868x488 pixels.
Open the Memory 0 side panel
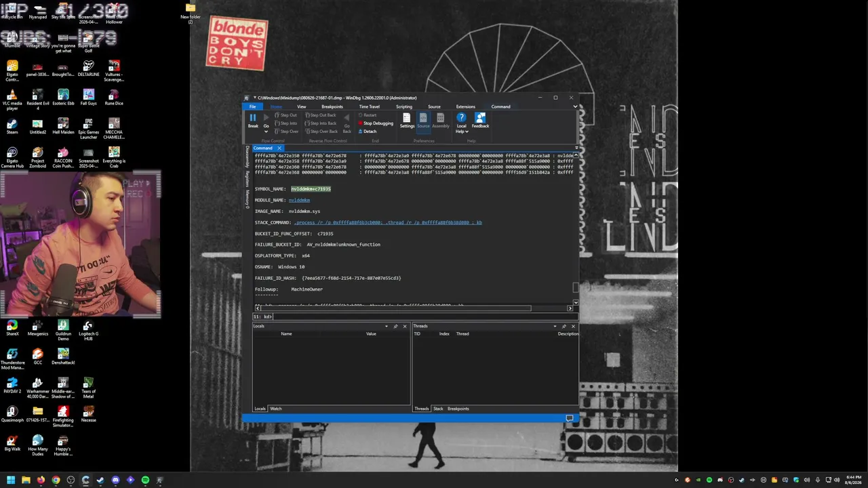click(x=247, y=199)
